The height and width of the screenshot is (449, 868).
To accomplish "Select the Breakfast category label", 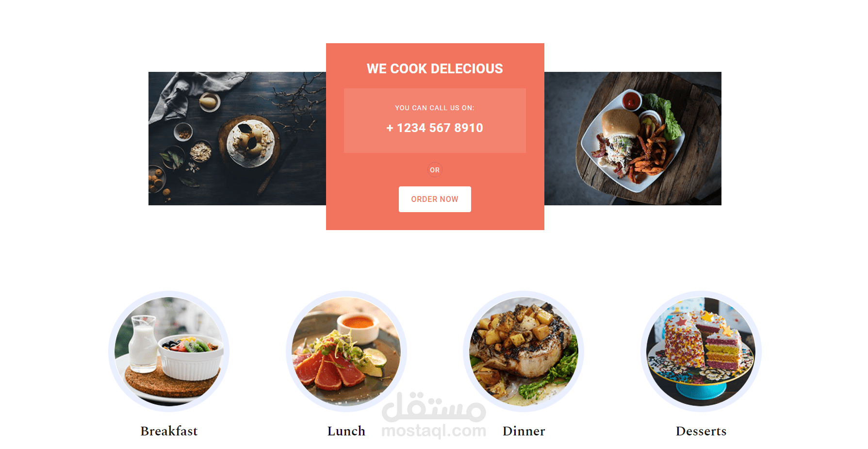I will point(169,431).
